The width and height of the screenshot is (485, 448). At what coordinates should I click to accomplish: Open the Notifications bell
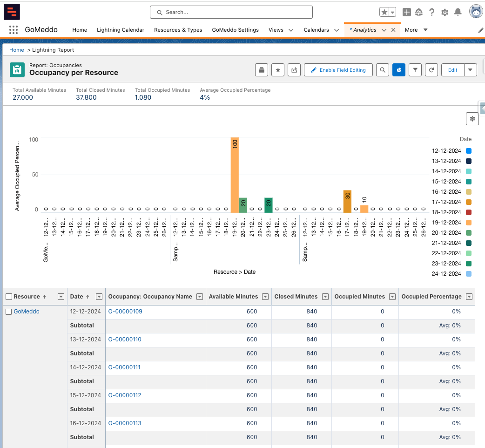click(x=458, y=12)
